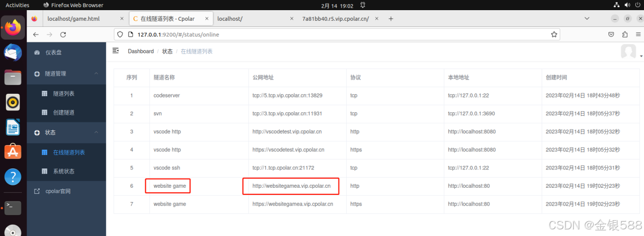Viewport: 644px width, 236px height.
Task: Open the Help icon in the dock
Action: click(x=13, y=177)
